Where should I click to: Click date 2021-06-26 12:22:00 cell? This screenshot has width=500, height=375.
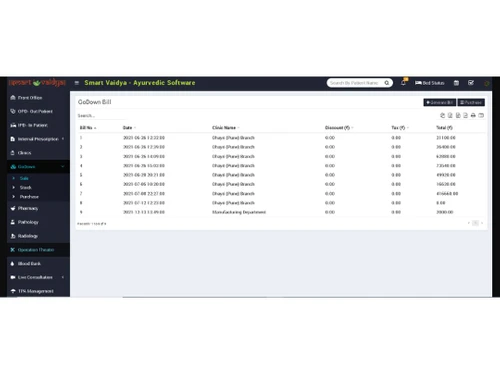point(144,138)
